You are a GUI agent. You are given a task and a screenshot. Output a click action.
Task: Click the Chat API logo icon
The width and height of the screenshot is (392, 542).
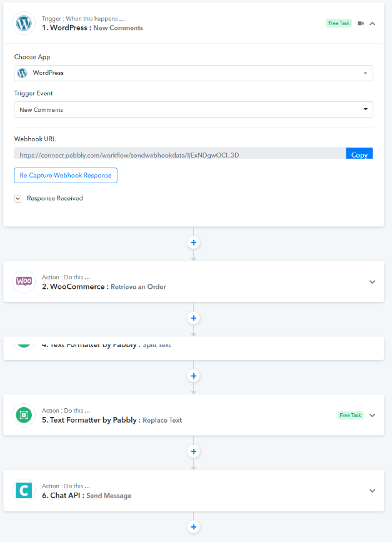(x=24, y=491)
